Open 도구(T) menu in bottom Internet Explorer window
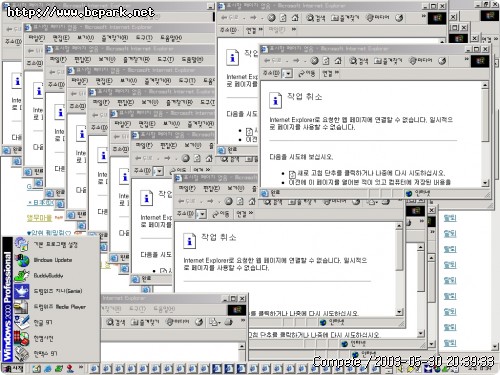500x375 pixels. pos(137,309)
